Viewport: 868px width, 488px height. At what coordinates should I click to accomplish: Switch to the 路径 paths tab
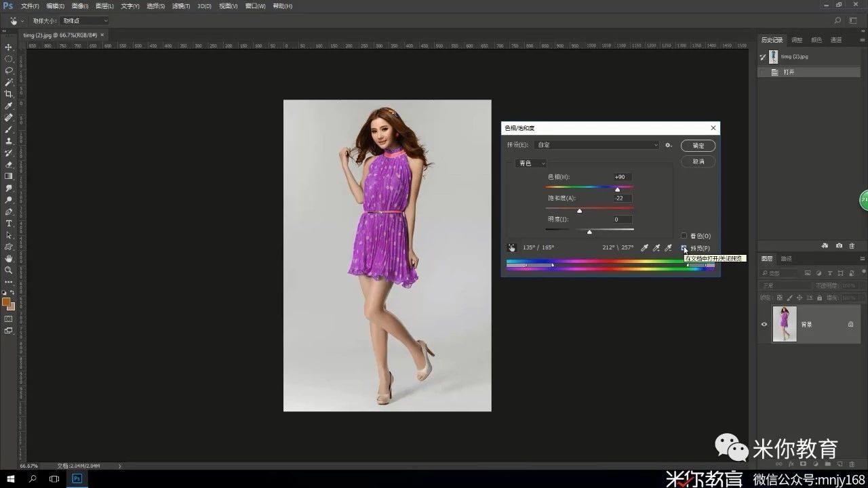[x=787, y=259]
